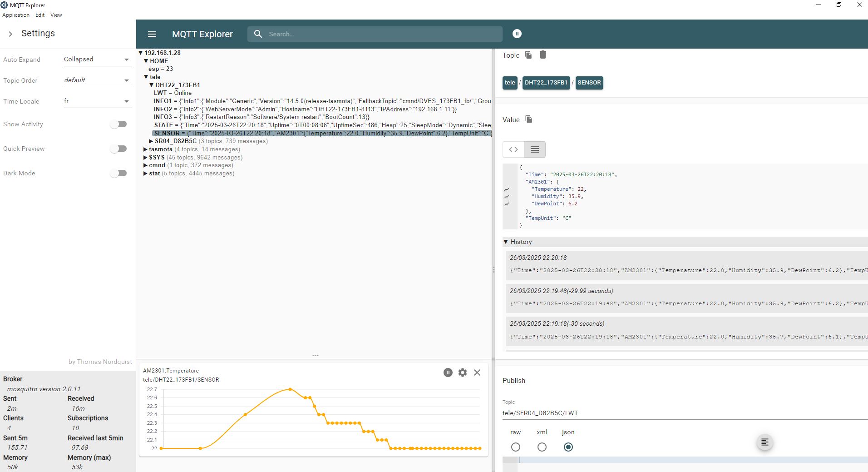Collapse the tele tree node
This screenshot has width=868, height=472.
(x=146, y=77)
